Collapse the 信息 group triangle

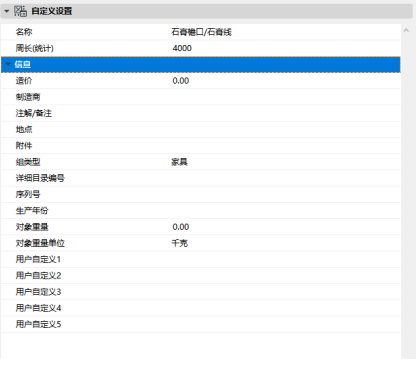8,64
